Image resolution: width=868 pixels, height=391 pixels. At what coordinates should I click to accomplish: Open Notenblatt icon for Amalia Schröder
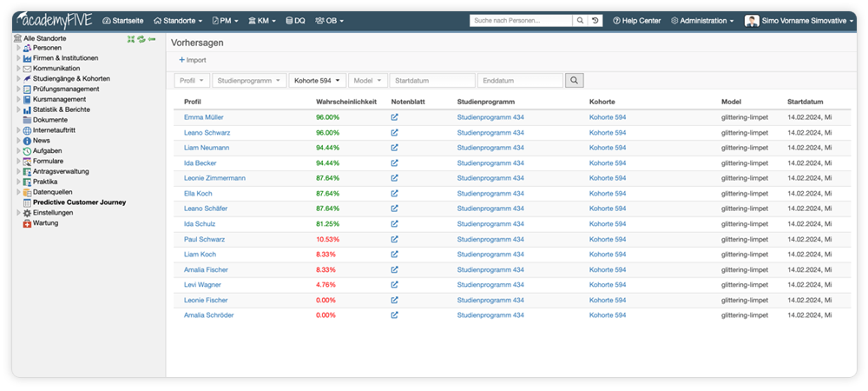point(395,315)
